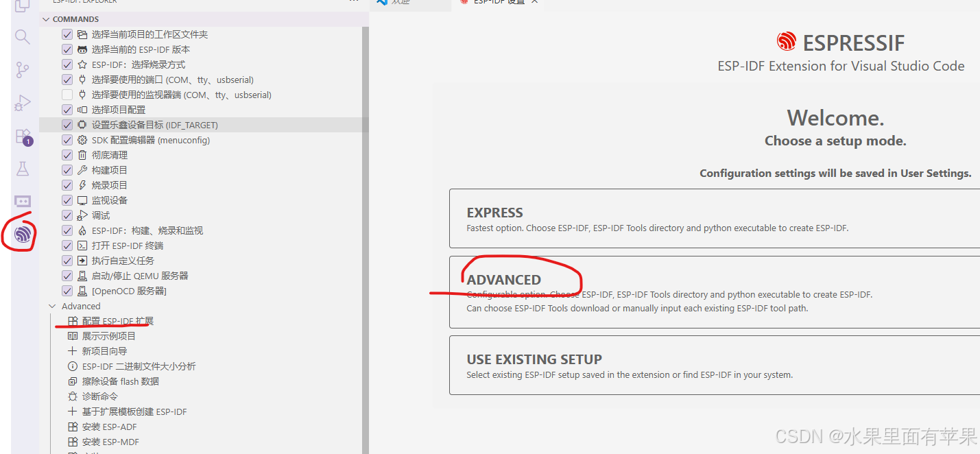Screen dimensions: 980x454
Task: Toggle checkbox for 启动/停止 QEMU 服务器
Action: coord(67,276)
